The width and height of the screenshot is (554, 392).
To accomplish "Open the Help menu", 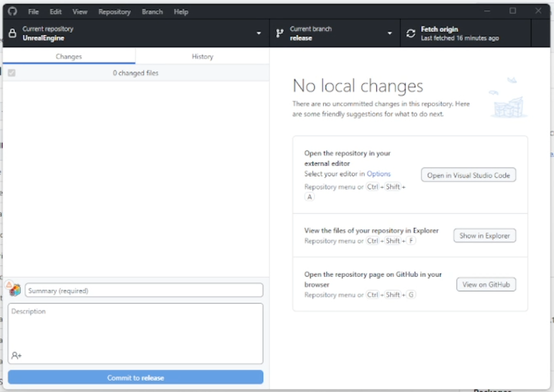I will pyautogui.click(x=181, y=12).
